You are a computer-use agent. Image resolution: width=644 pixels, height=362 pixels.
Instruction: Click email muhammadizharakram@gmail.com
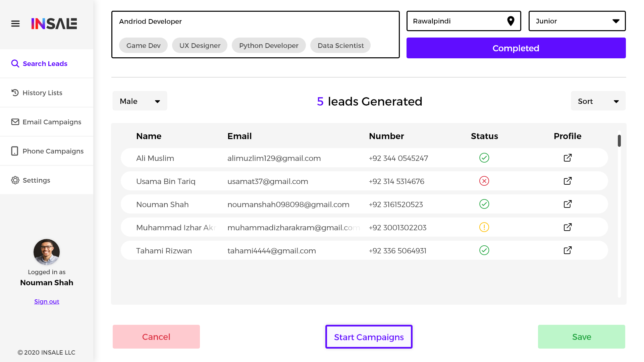[294, 228]
